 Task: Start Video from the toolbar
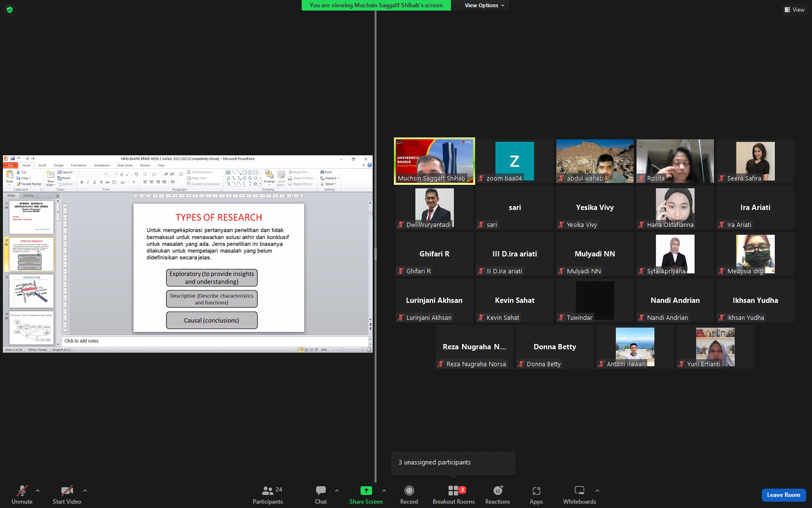[x=67, y=494]
